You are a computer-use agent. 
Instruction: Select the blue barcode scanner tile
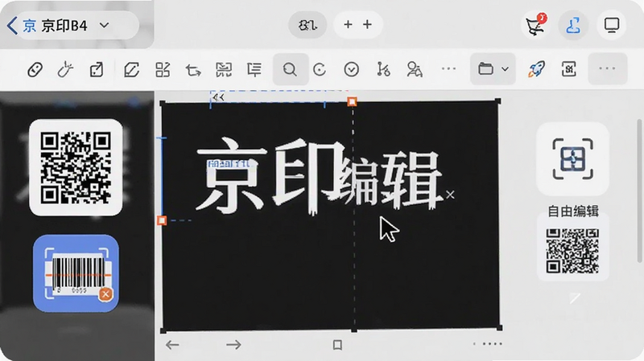pos(76,273)
